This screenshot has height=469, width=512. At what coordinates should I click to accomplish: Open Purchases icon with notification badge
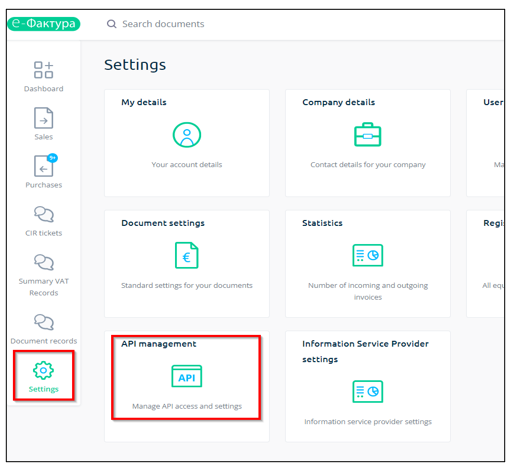tap(45, 165)
